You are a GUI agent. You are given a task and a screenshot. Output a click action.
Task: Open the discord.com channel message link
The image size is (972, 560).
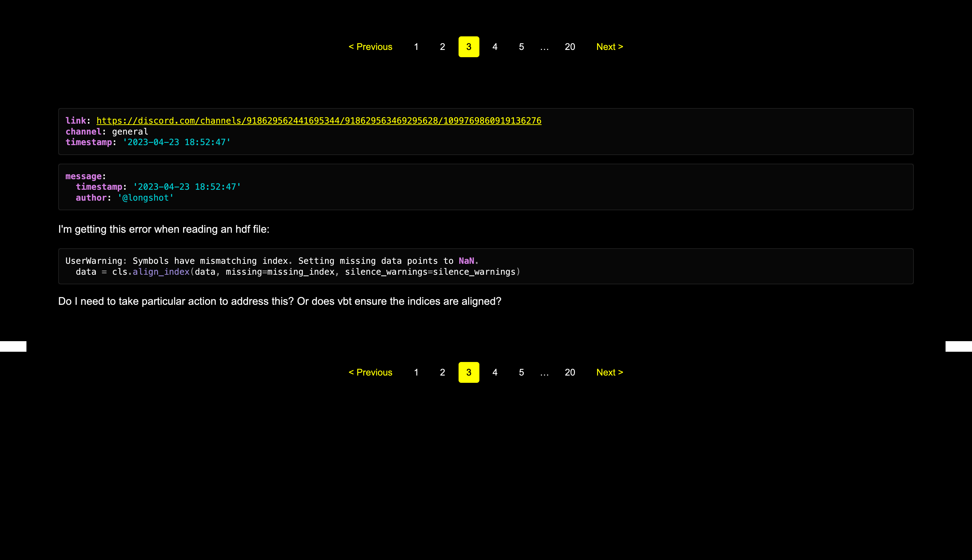(318, 121)
